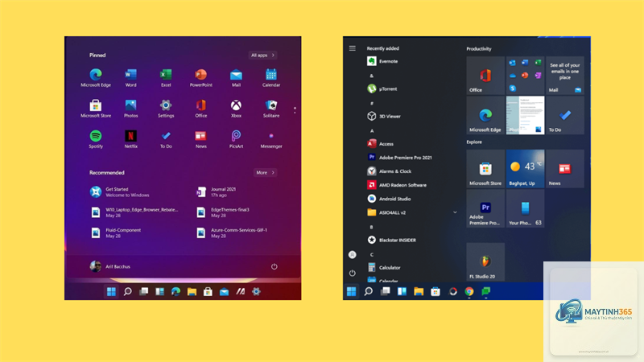
Task: Open Access in the app list
Action: coord(380,144)
